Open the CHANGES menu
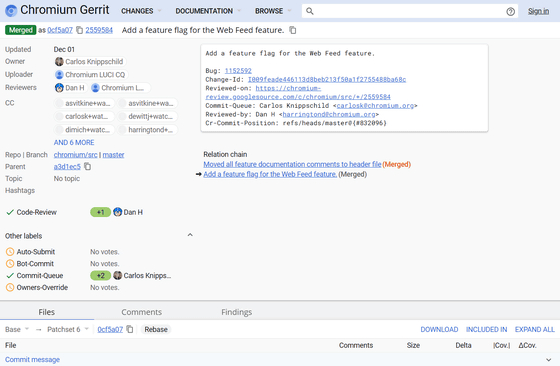 point(141,11)
